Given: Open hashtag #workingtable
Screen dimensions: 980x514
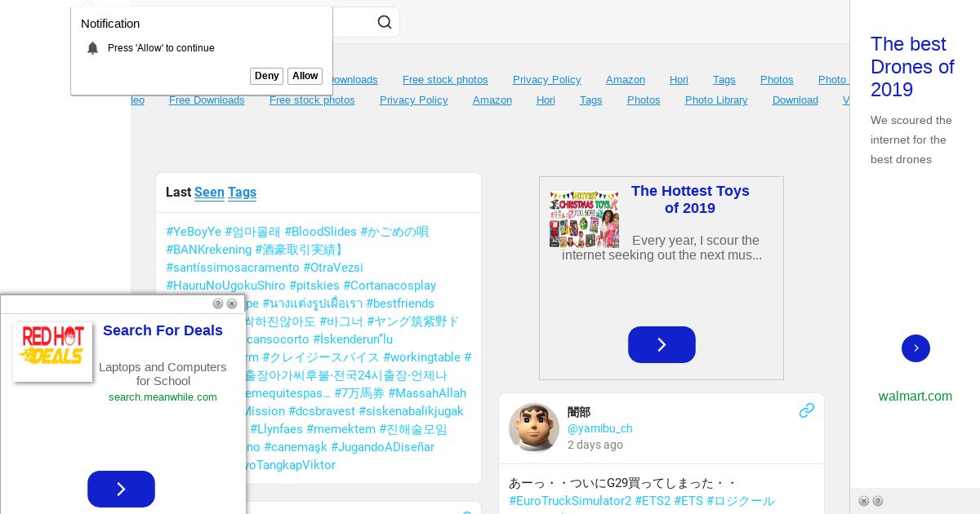Looking at the screenshot, I should (421, 357).
